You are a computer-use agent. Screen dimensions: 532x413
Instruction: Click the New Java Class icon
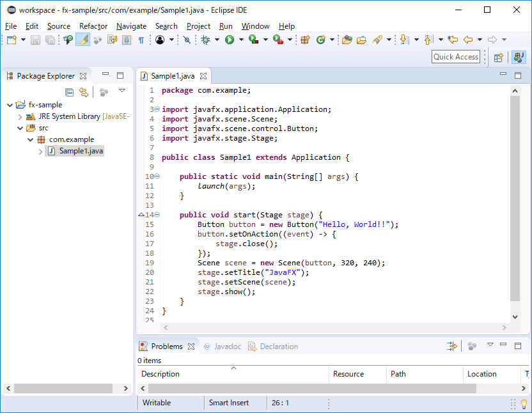[x=320, y=40]
